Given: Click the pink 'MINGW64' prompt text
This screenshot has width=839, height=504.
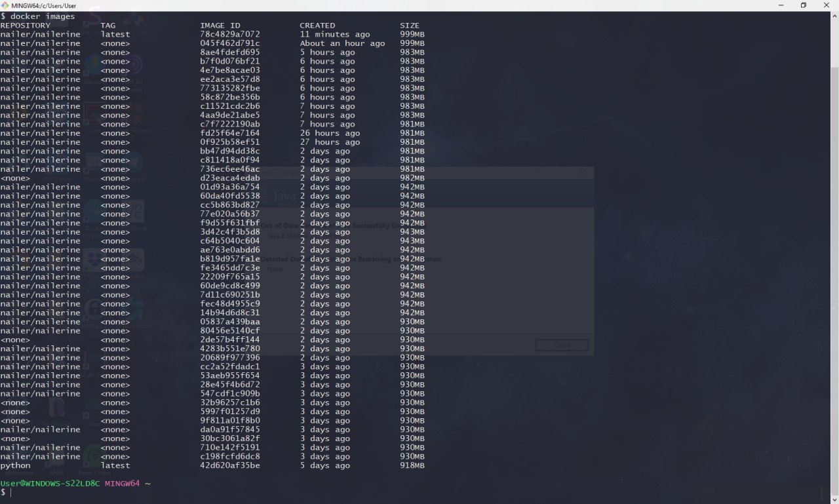Looking at the screenshot, I should (x=122, y=484).
